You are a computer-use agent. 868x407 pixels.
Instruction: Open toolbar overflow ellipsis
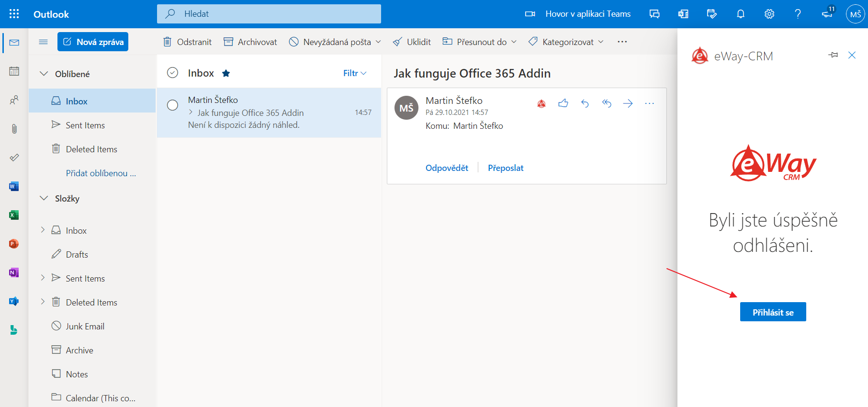coord(622,42)
